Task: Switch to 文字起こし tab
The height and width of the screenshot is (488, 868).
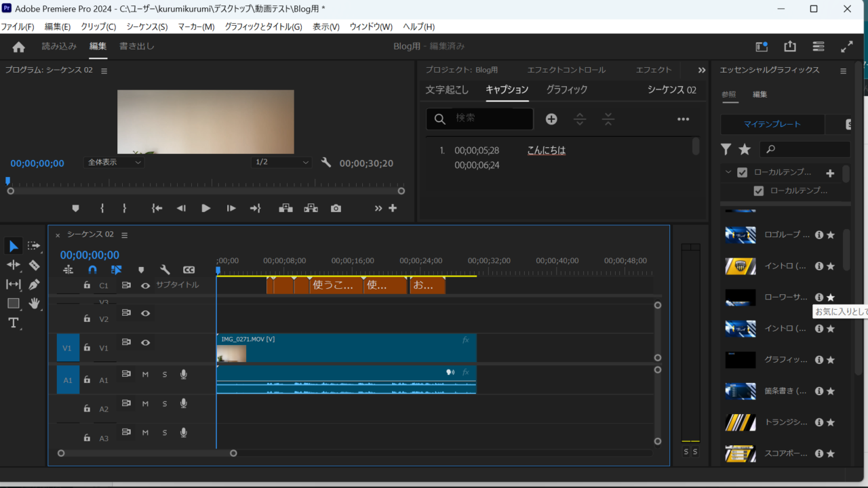Action: (447, 89)
